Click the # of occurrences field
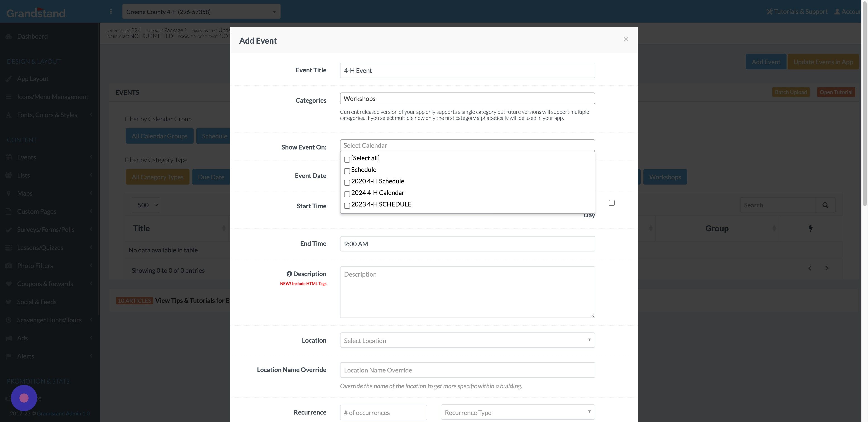 click(x=384, y=412)
